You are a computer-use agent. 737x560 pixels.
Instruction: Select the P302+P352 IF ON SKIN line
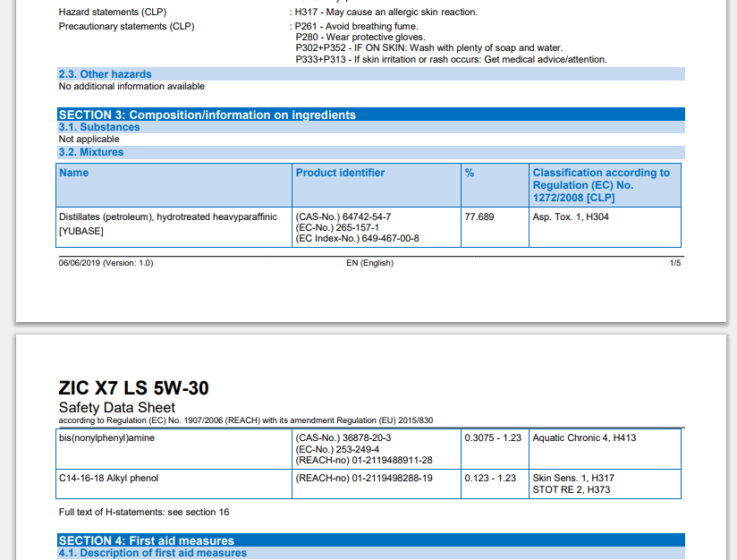coord(429,48)
